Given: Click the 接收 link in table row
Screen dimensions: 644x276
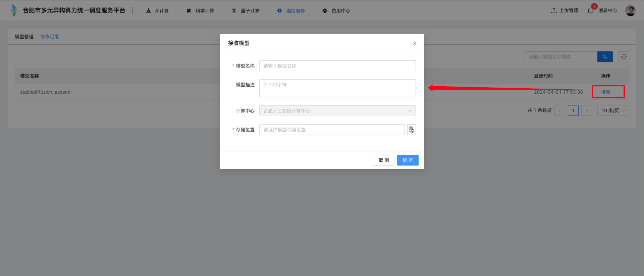Looking at the screenshot, I should (x=605, y=92).
